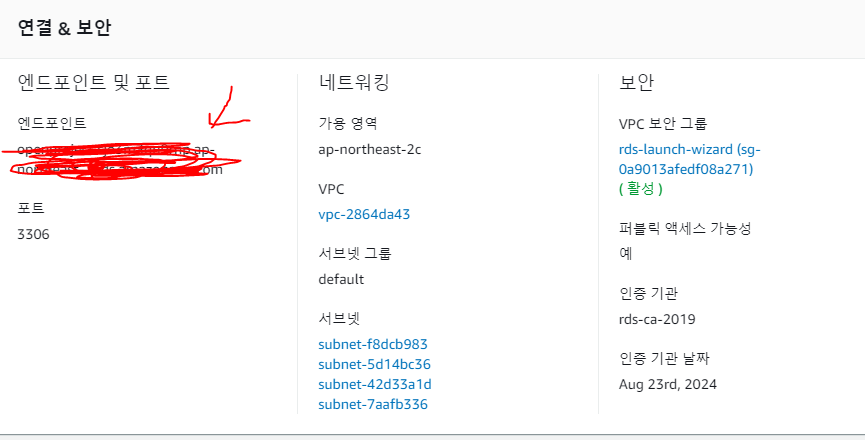Click the 인증 기관 날짜 label
Screen dimensions: 865x440
point(664,358)
